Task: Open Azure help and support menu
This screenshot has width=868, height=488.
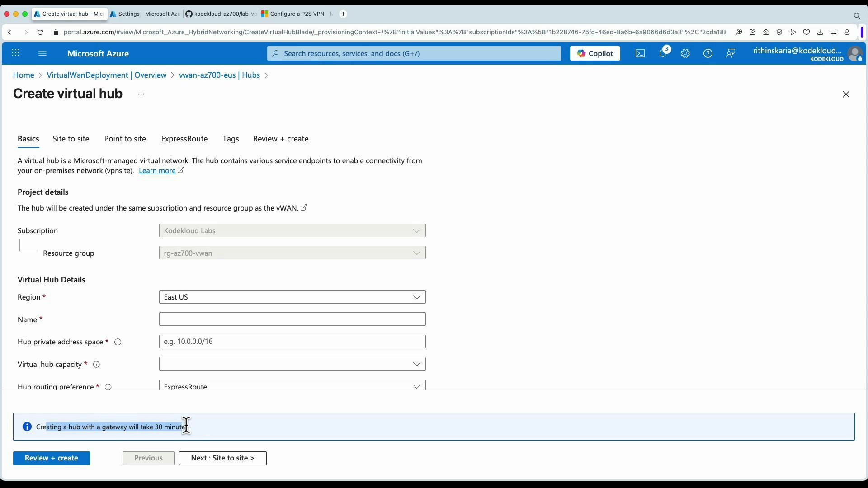Action: click(708, 53)
